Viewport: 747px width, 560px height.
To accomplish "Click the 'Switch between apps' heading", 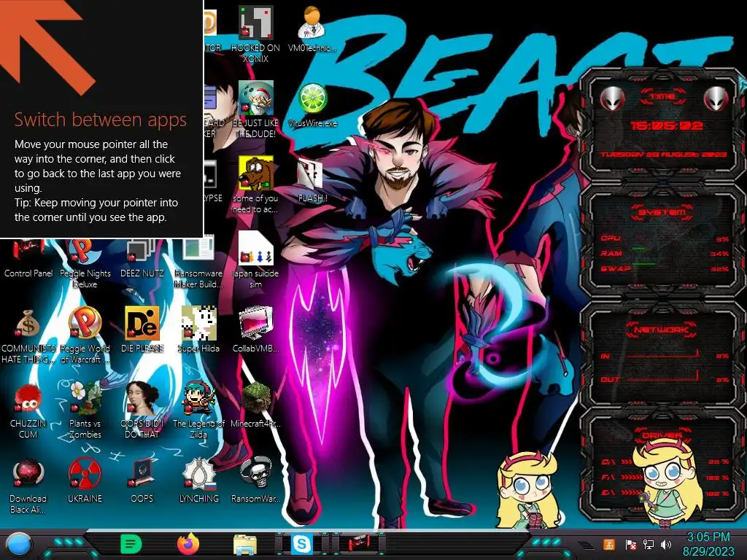I will (x=101, y=120).
